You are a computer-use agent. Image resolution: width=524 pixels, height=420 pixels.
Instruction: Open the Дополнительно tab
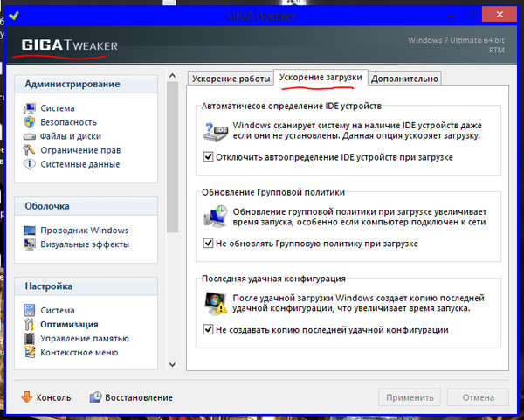[x=404, y=79]
